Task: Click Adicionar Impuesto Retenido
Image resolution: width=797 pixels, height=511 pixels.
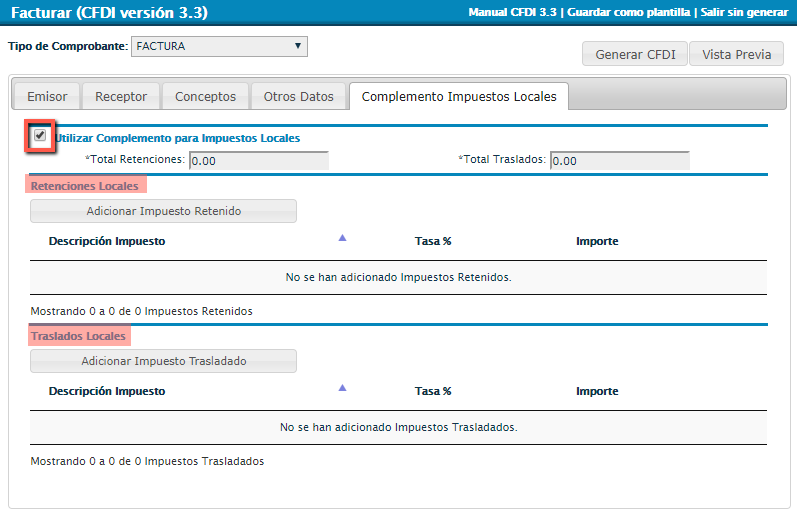Action: pyautogui.click(x=164, y=211)
